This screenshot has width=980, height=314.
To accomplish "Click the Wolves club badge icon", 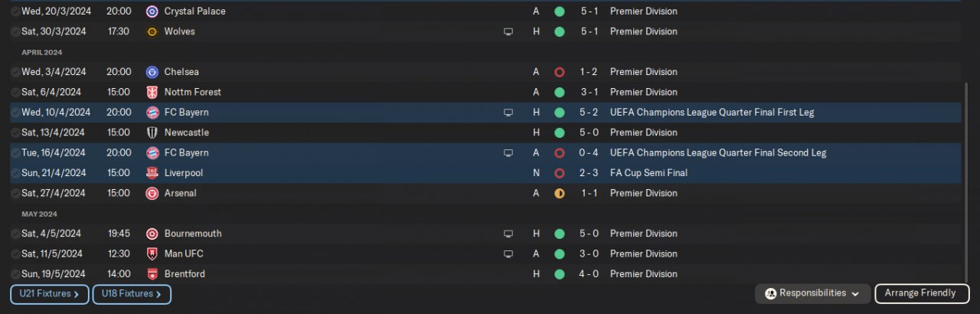I will [x=152, y=31].
